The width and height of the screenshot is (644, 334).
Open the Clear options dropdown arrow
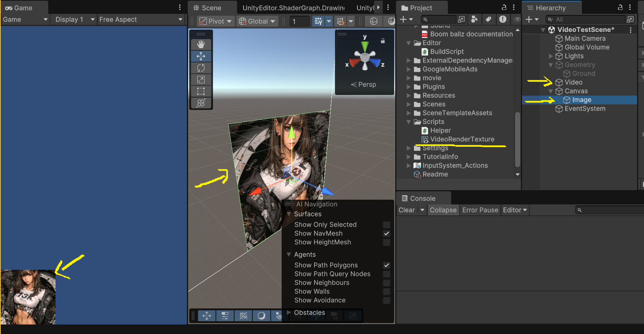point(422,210)
